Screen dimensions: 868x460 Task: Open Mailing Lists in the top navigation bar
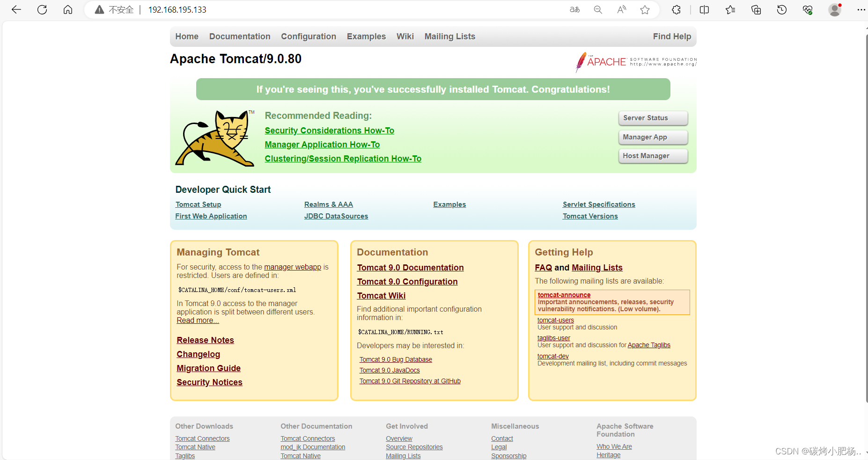point(450,37)
